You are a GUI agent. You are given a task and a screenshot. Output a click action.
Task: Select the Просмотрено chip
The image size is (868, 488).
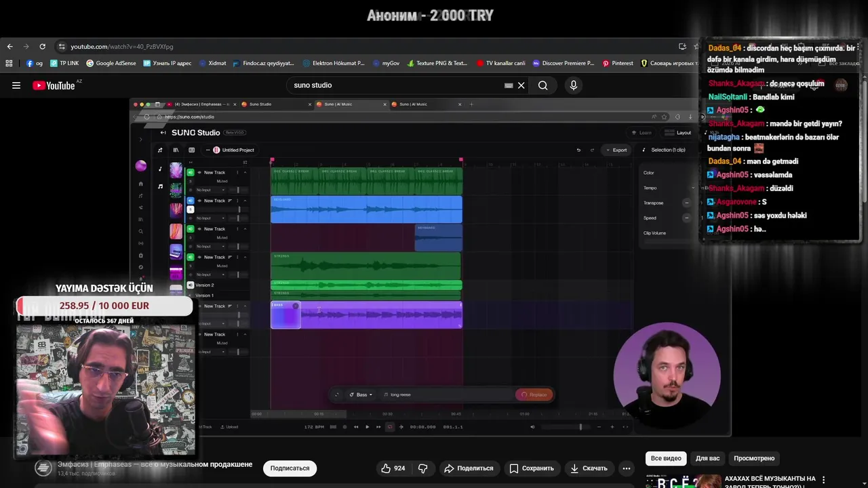[754, 458]
